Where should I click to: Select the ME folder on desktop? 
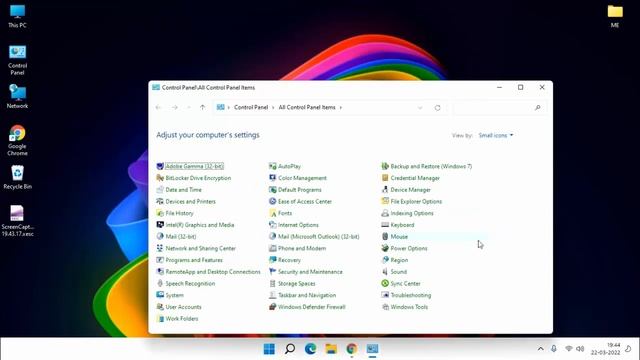pos(615,16)
